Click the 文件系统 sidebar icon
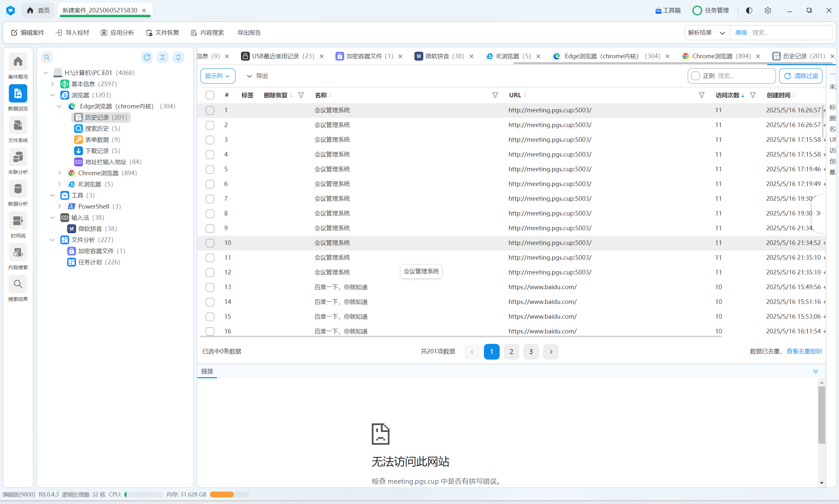This screenshot has width=839, height=504. (18, 126)
